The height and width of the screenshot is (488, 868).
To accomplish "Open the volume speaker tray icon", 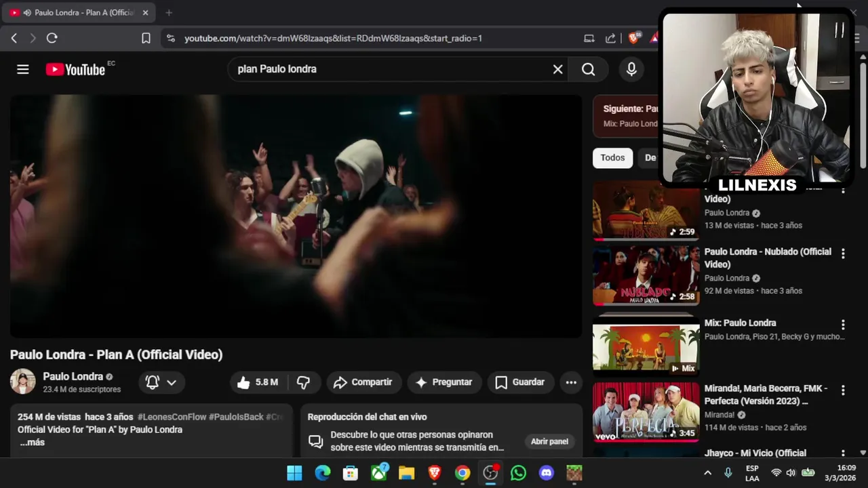I will click(x=791, y=473).
